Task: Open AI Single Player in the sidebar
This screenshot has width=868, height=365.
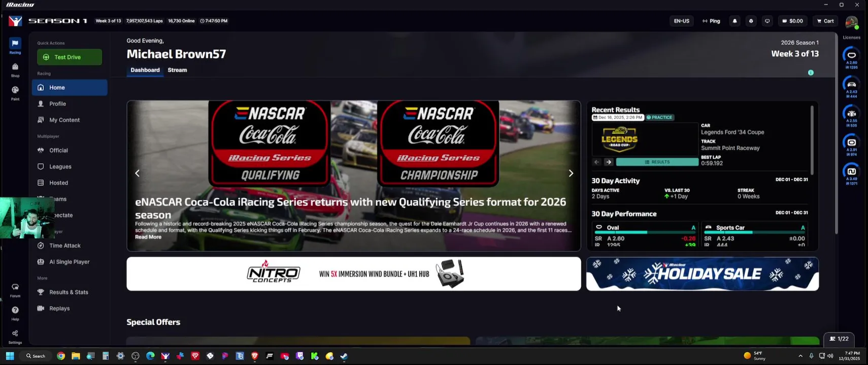Action: click(x=70, y=262)
